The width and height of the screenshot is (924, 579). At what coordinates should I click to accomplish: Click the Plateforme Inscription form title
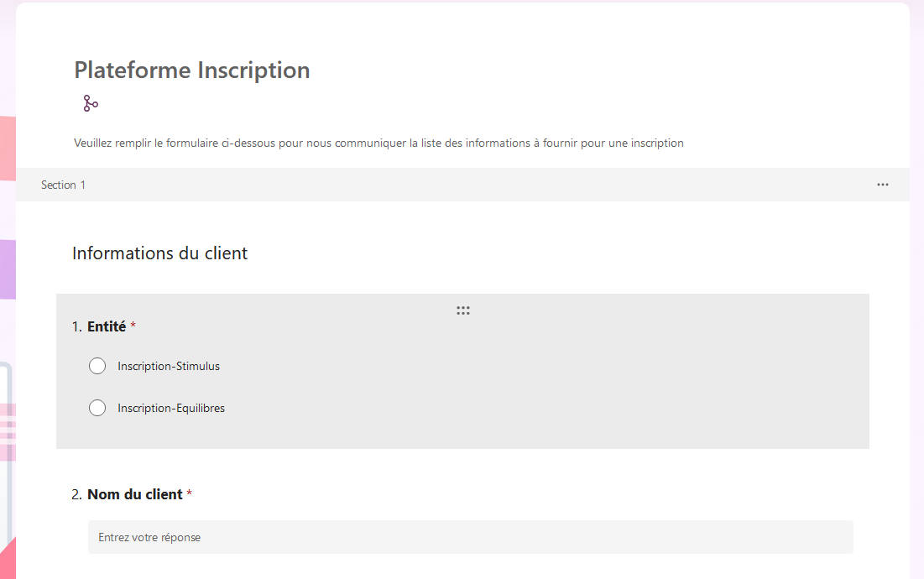coord(191,70)
